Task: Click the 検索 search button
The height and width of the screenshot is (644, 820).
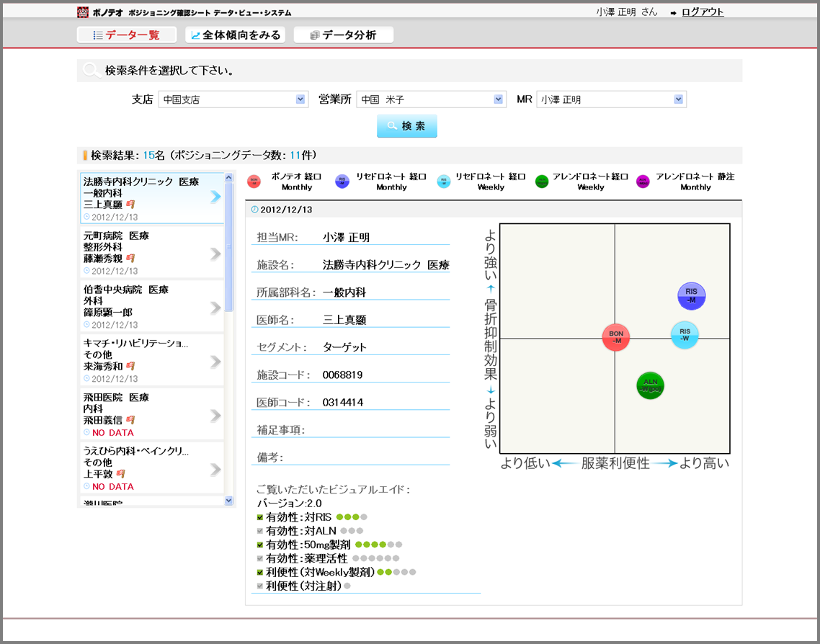Action: point(407,126)
